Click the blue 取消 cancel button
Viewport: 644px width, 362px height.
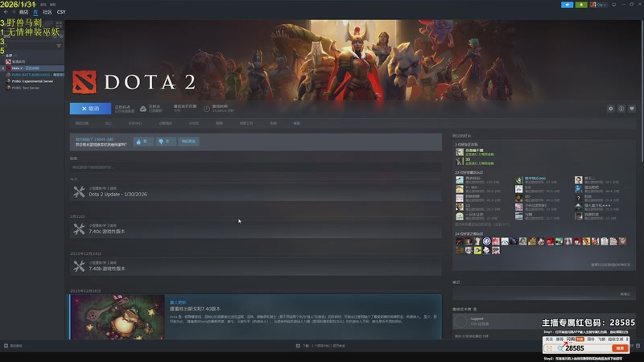pyautogui.click(x=90, y=109)
